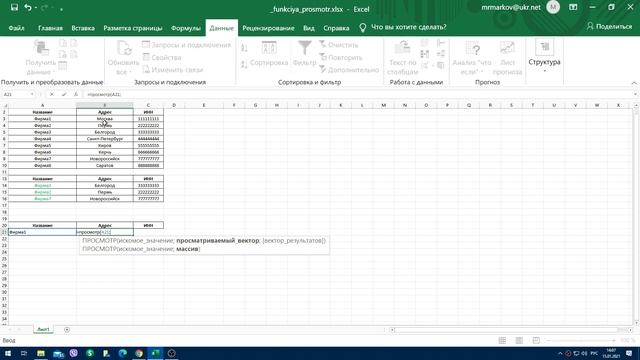
Task: Select the column C header
Action: pyautogui.click(x=148, y=105)
